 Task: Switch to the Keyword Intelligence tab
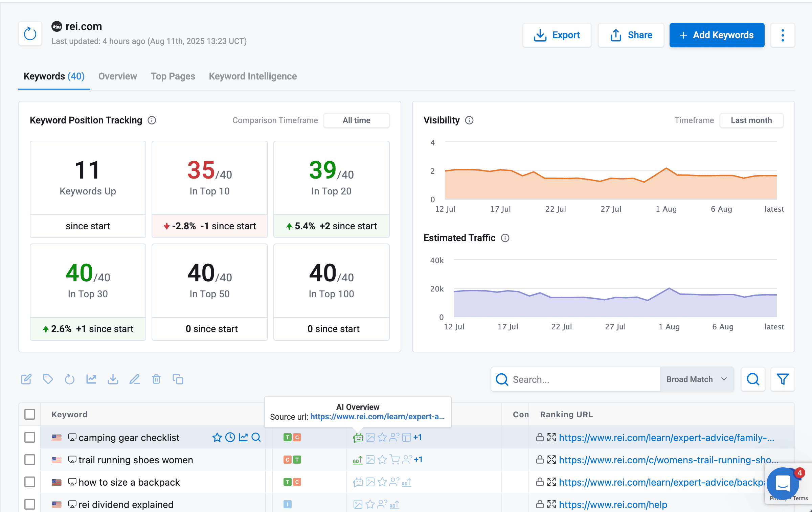point(253,76)
